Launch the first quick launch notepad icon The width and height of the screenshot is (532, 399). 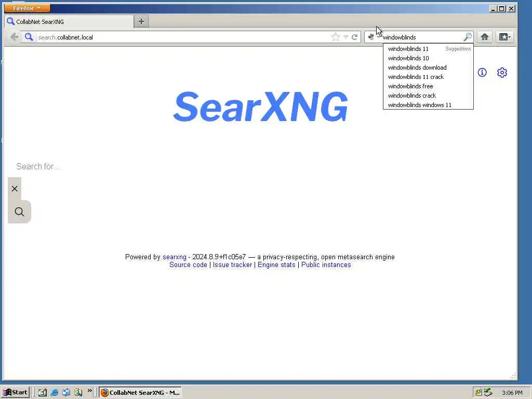[x=43, y=393]
